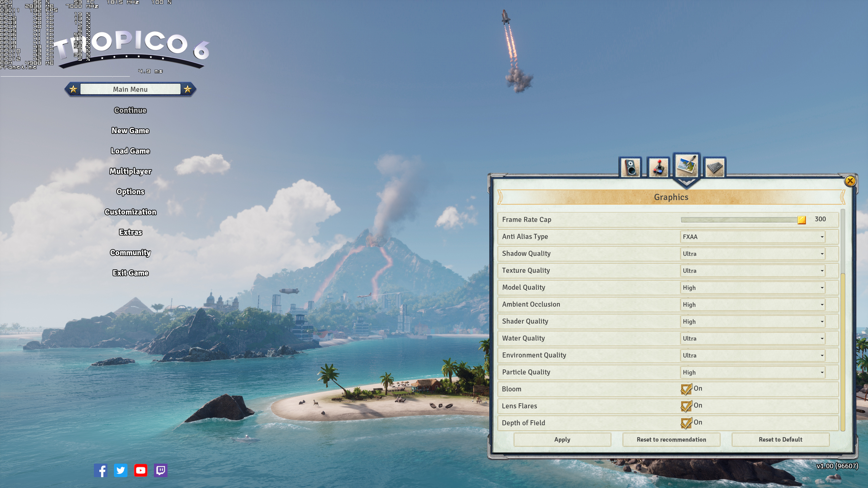The height and width of the screenshot is (488, 868).
Task: Toggle Bloom effect on or off
Action: pos(686,388)
